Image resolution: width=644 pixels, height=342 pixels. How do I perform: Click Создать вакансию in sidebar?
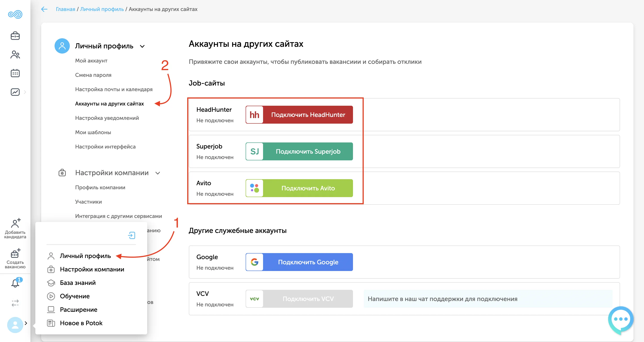(x=15, y=258)
